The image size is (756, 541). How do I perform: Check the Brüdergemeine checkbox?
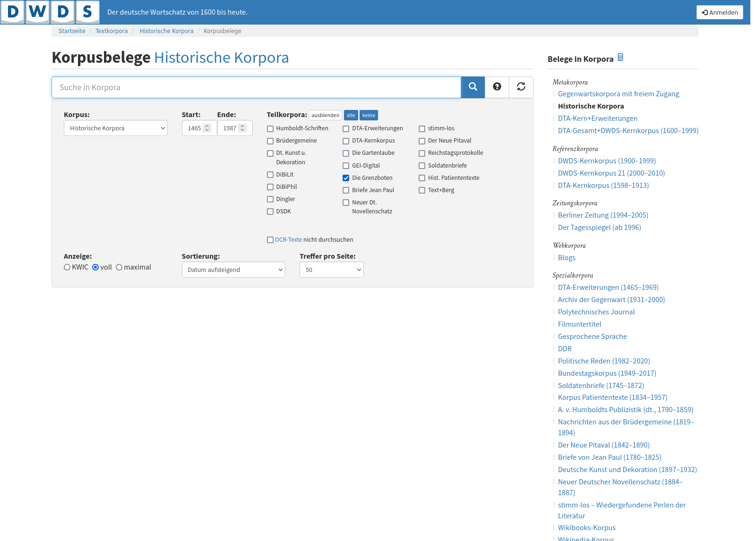[270, 141]
